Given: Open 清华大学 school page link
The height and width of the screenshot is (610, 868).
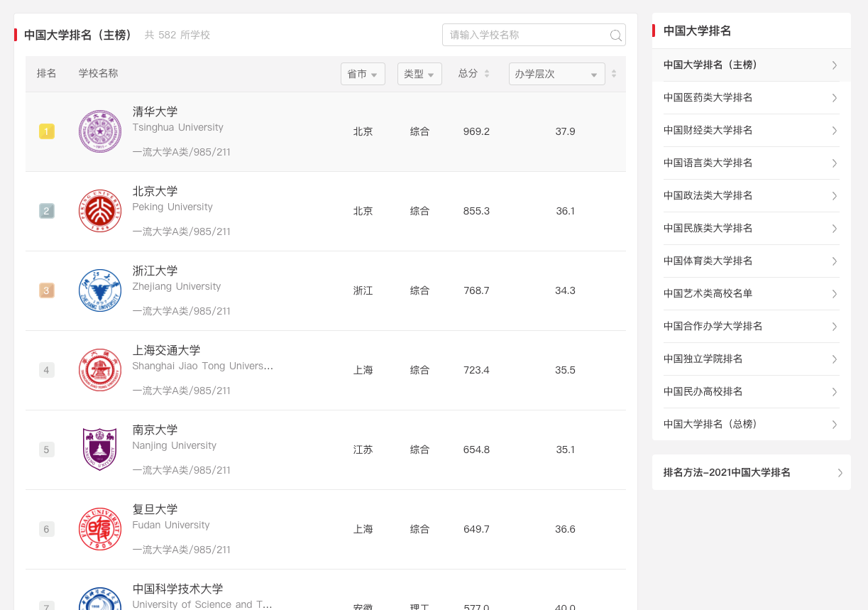Looking at the screenshot, I should [155, 111].
